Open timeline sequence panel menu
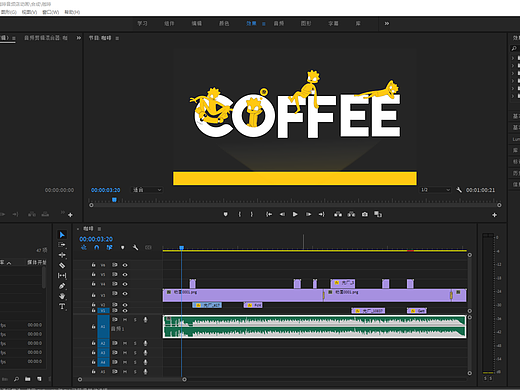520x390 pixels. 99,229
